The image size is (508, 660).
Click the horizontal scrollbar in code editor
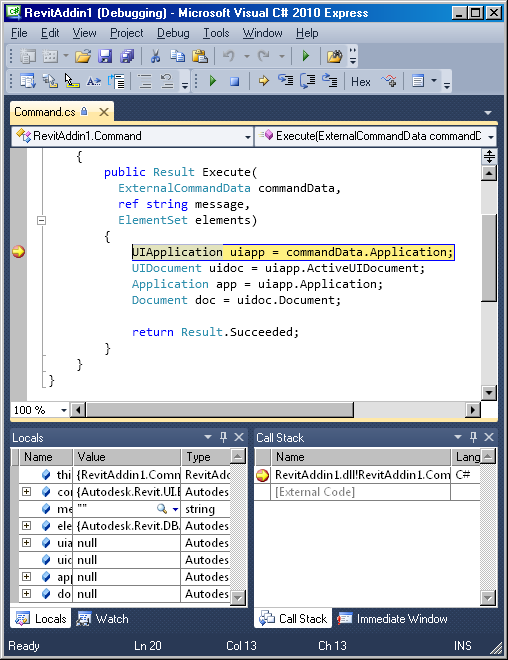click(220, 410)
